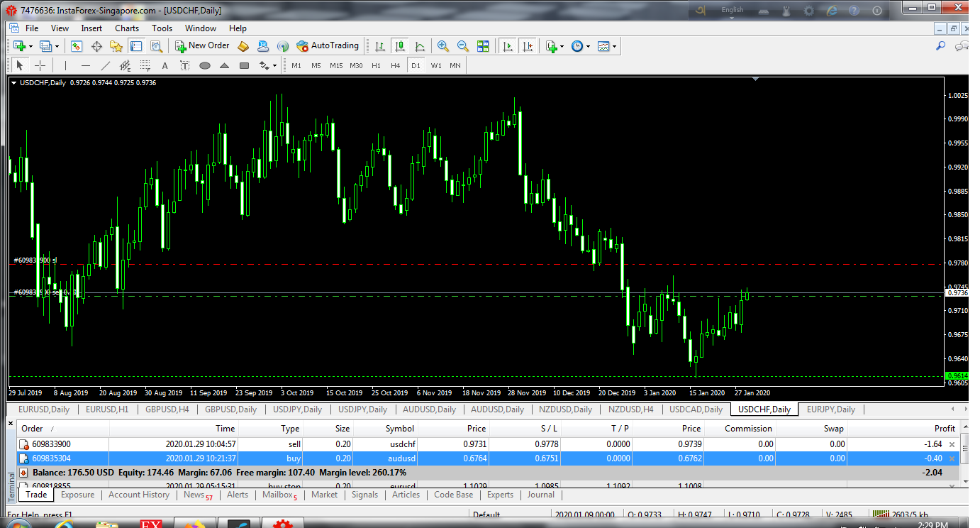Switch chart to candlestick style
This screenshot has width=980, height=528.
[400, 46]
